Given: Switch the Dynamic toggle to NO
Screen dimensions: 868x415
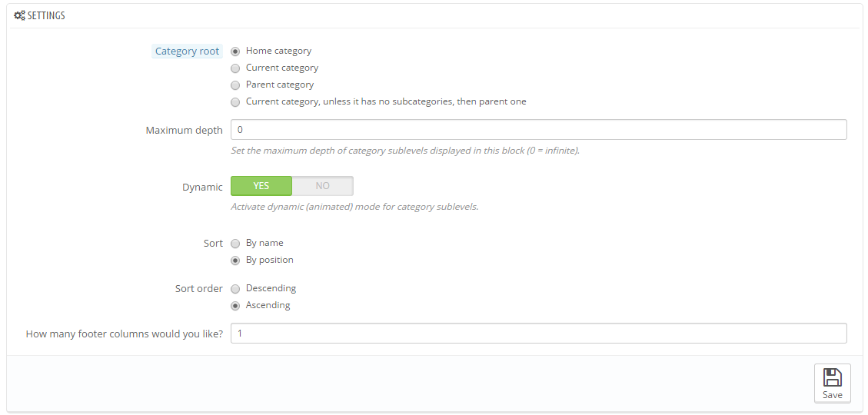Looking at the screenshot, I should pyautogui.click(x=323, y=186).
